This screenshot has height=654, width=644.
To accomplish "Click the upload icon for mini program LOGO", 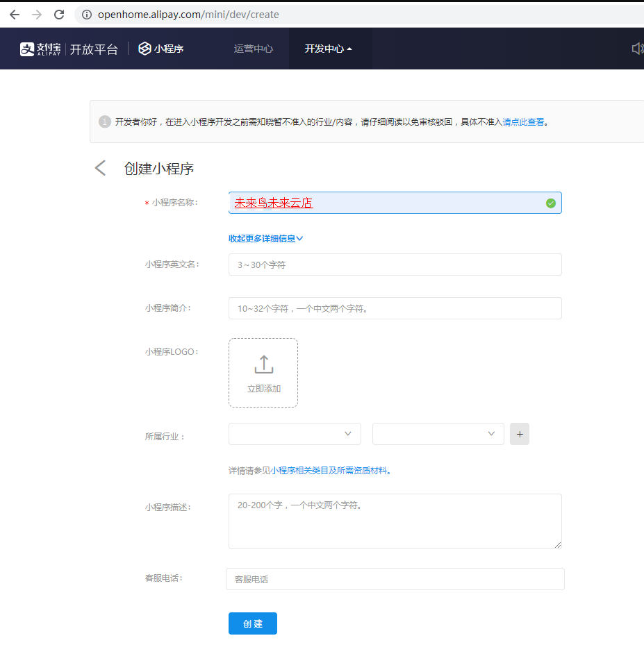I will point(263,365).
